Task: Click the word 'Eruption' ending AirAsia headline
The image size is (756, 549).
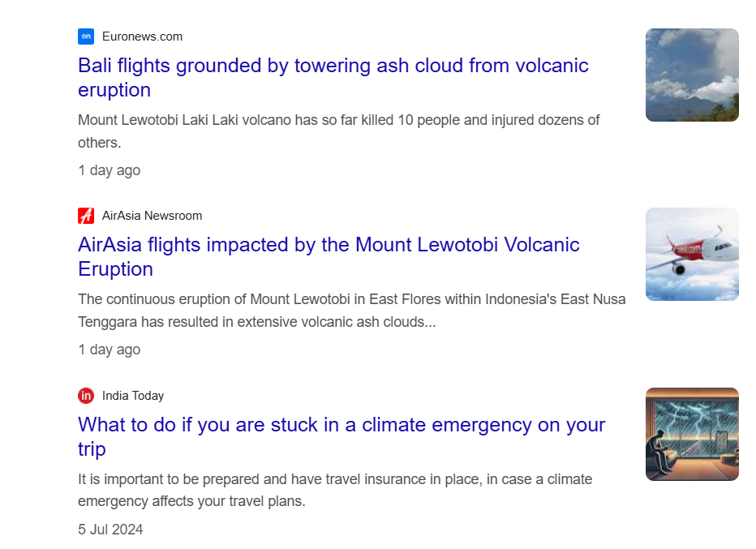Action: 115,269
